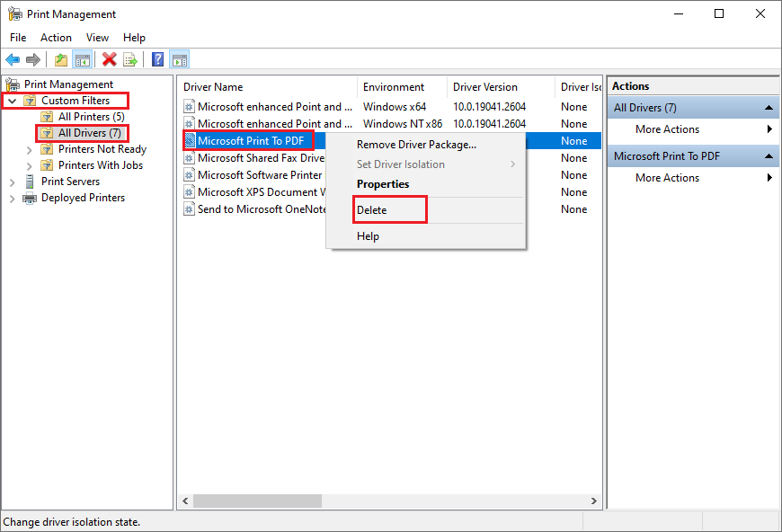Image resolution: width=782 pixels, height=532 pixels.
Task: Select Print Servers tree item
Action: 70,182
